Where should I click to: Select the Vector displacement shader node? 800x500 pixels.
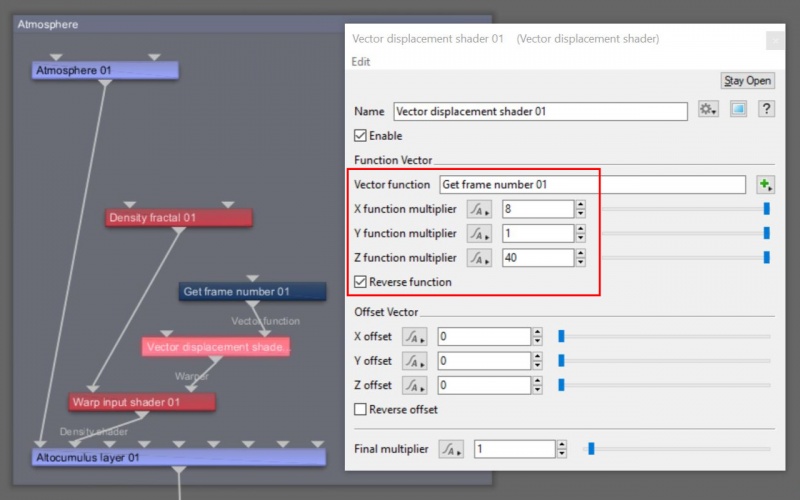(216, 347)
